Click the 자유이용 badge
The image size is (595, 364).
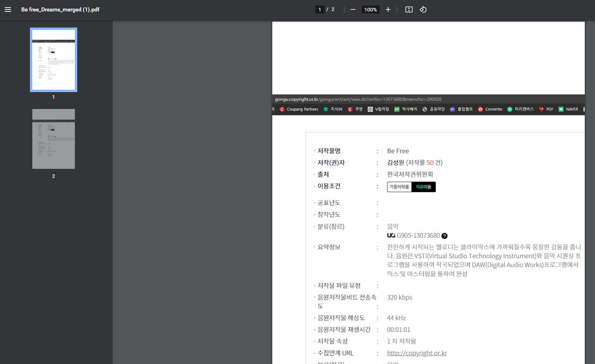(424, 187)
